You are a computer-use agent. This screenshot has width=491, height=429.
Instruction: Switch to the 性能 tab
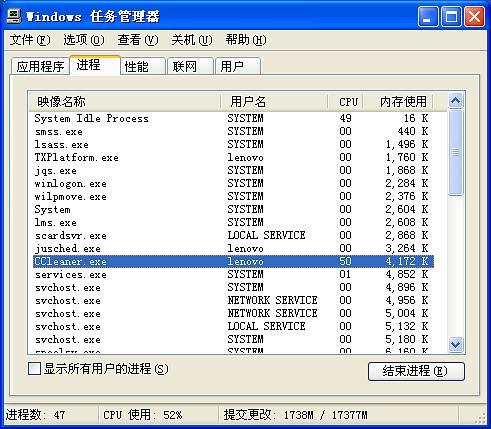(x=143, y=66)
